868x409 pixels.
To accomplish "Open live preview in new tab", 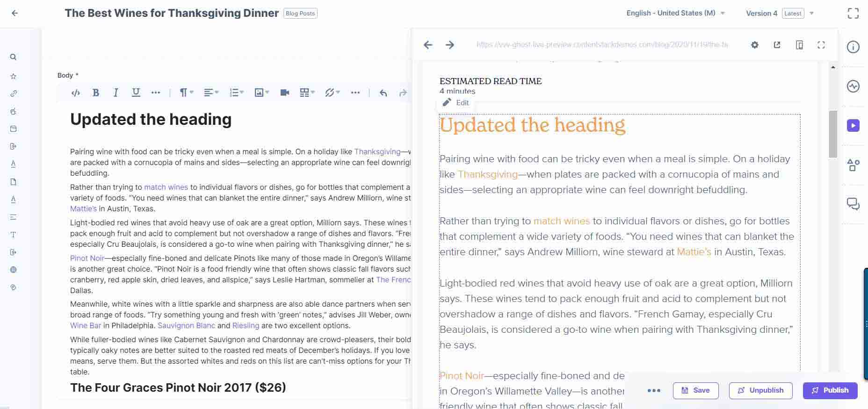I will (x=777, y=45).
